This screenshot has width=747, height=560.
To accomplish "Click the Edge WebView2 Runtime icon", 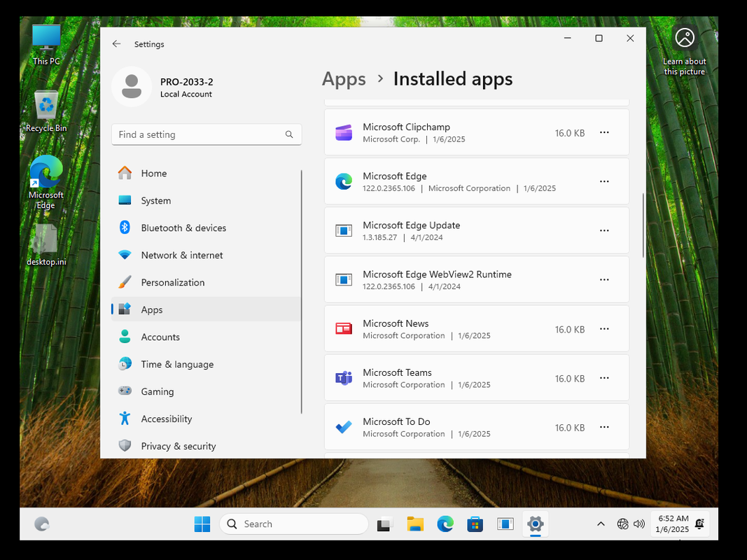I will (344, 279).
